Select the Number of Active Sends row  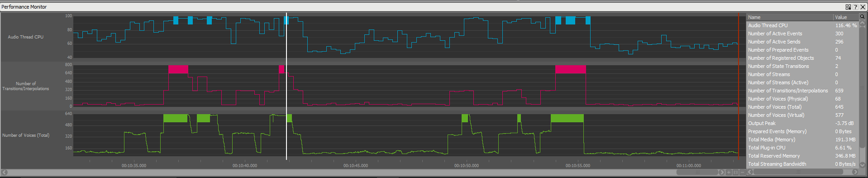tap(802, 42)
